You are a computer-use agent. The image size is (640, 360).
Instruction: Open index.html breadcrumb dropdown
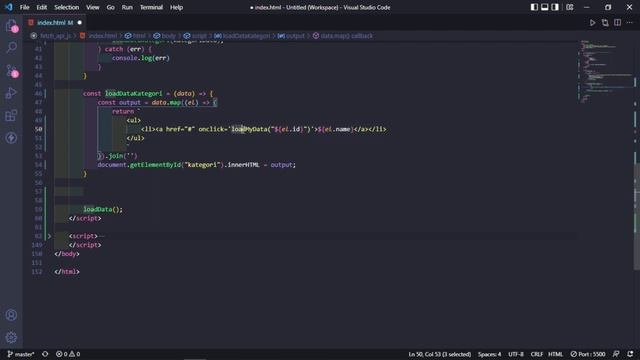[x=102, y=36]
